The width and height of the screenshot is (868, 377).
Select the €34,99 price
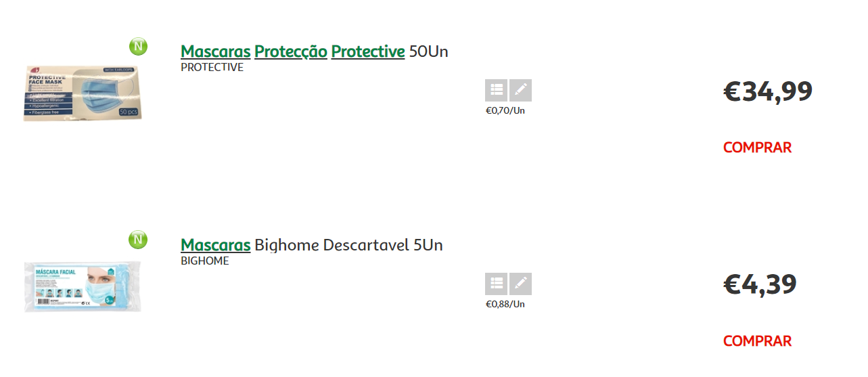click(768, 91)
